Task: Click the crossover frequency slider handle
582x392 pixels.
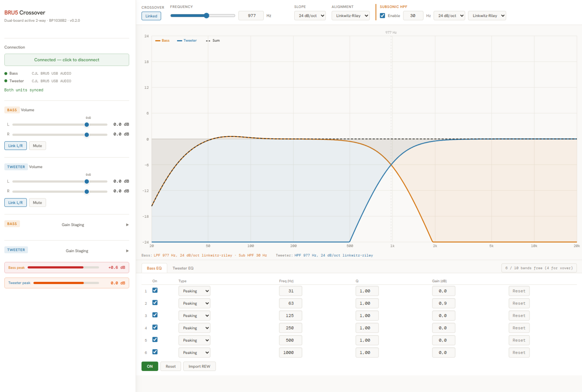Action: click(x=206, y=16)
